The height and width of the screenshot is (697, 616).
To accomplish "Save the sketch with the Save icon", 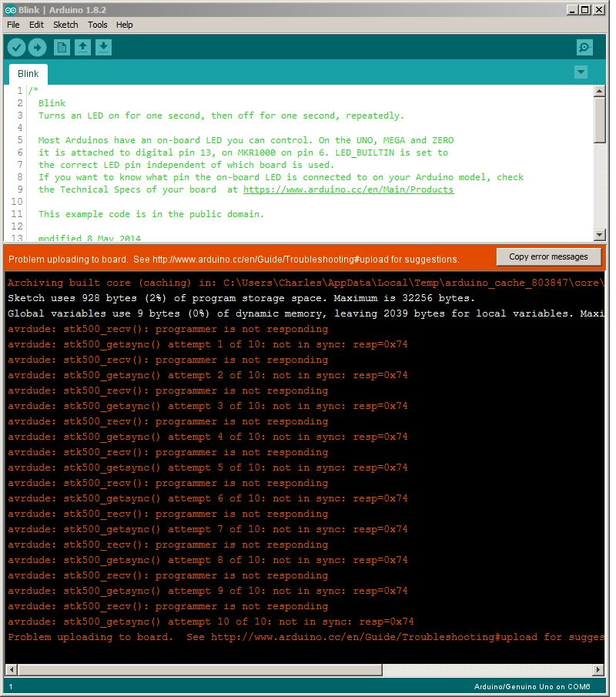I will click(x=103, y=48).
